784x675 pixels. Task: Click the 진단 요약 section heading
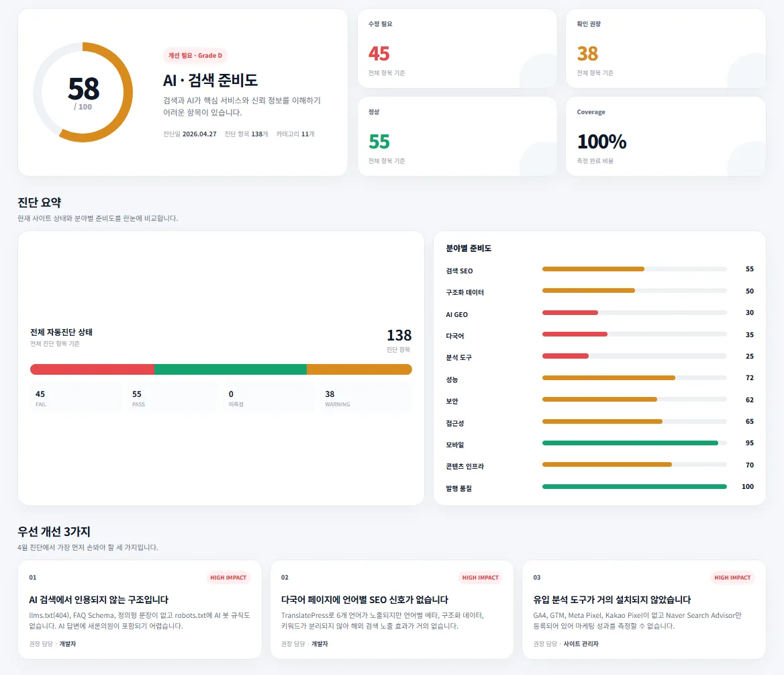point(40,203)
